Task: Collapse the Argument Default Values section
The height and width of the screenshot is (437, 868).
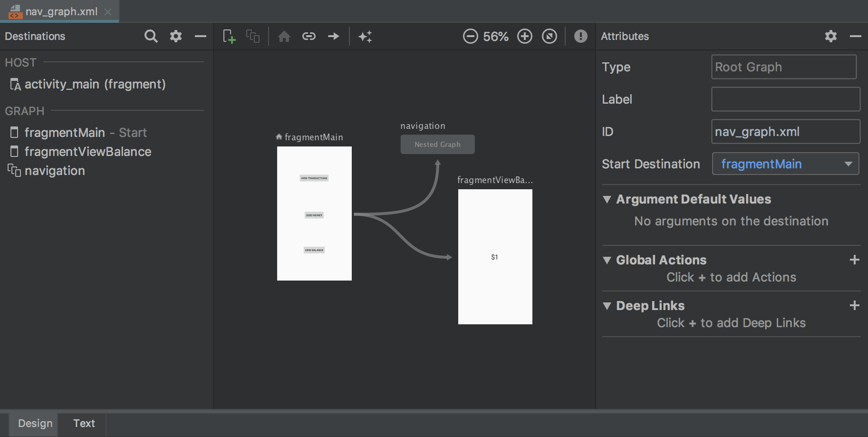Action: click(607, 200)
